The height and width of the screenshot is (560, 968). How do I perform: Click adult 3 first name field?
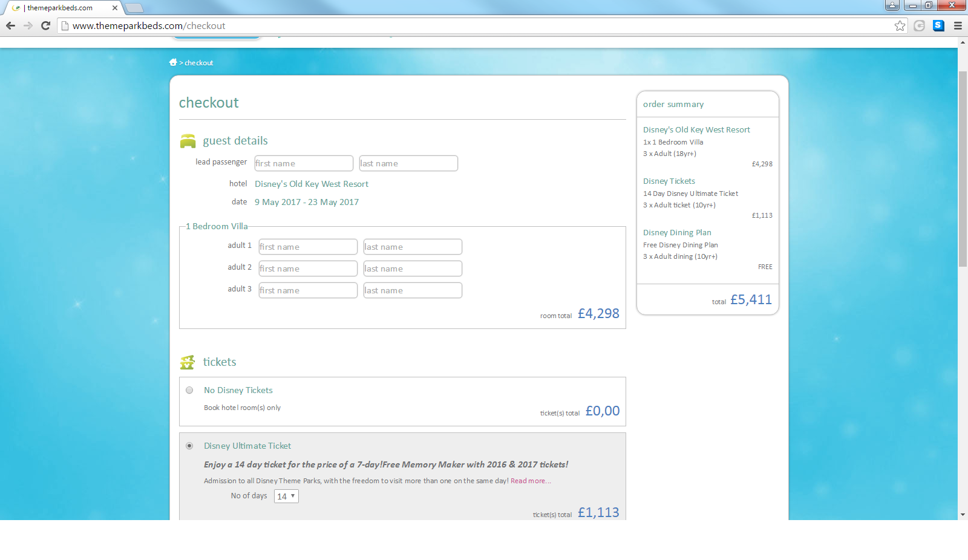[308, 290]
